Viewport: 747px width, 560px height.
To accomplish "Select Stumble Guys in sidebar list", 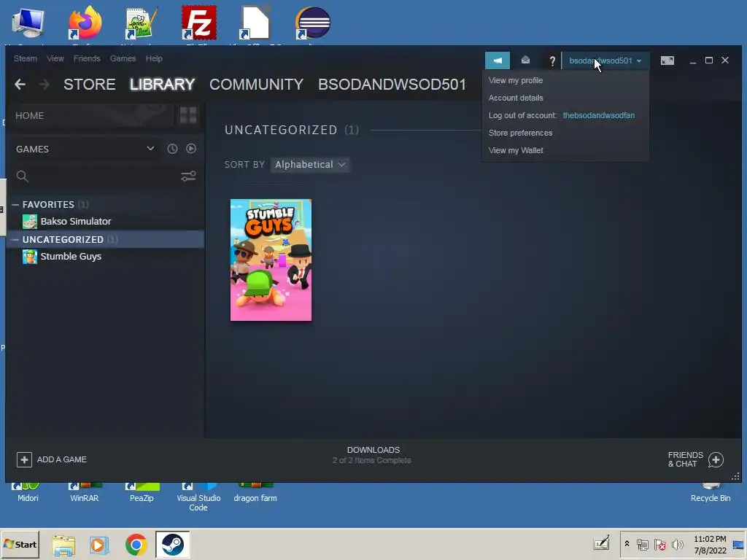I will click(71, 257).
